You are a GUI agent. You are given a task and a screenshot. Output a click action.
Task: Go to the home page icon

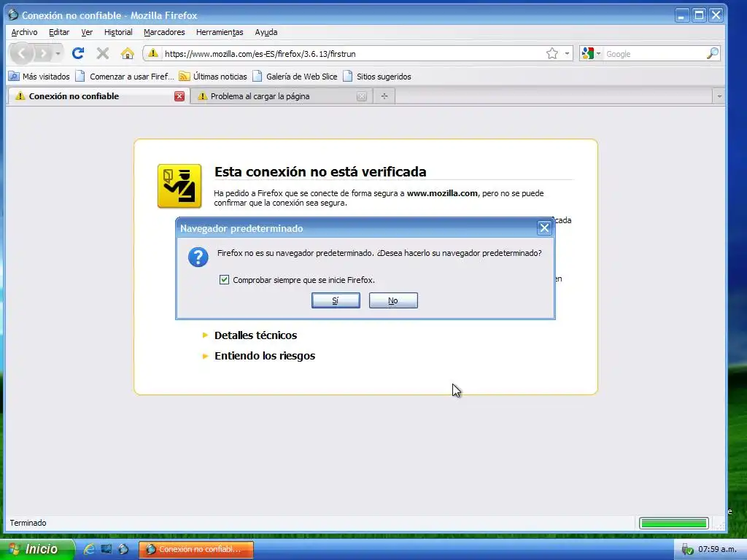coord(127,53)
